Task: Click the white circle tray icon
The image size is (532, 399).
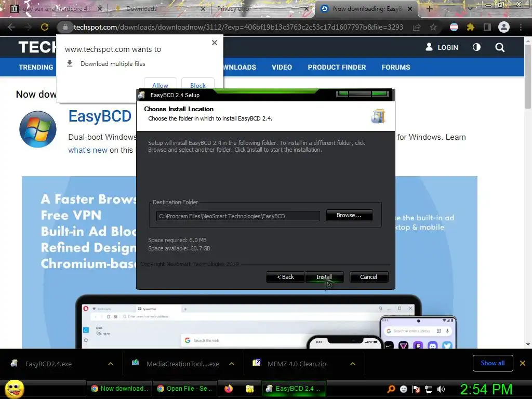Action: coord(403,389)
